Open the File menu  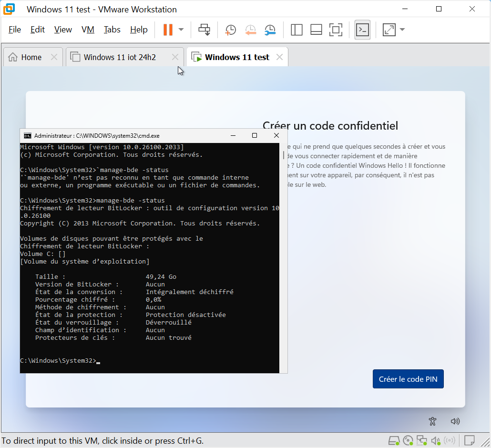(x=15, y=30)
